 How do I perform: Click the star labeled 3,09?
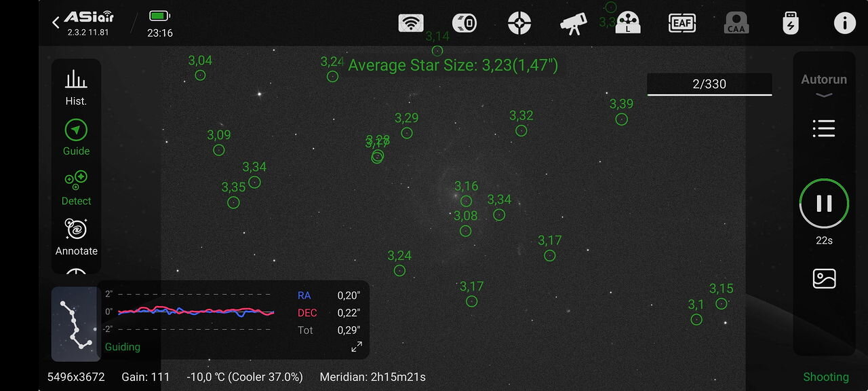click(x=218, y=150)
